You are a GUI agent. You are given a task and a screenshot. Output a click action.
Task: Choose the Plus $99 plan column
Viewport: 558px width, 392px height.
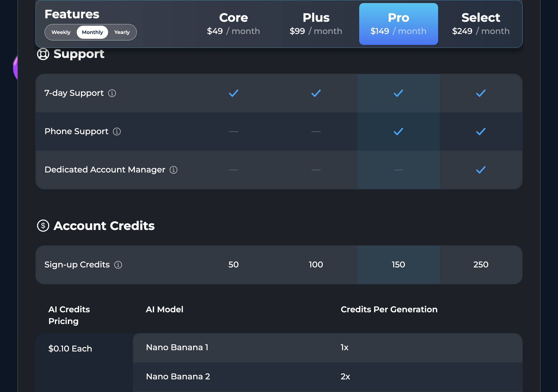coord(316,24)
